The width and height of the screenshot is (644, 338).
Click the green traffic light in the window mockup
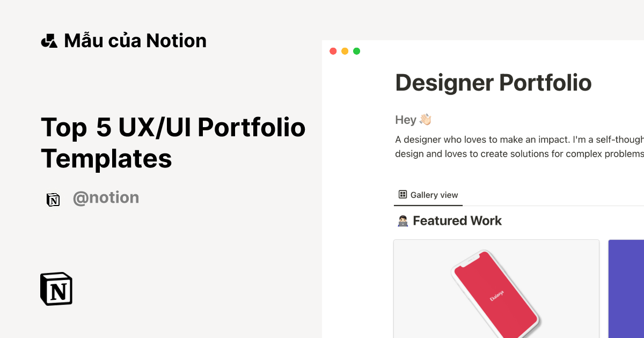(356, 50)
